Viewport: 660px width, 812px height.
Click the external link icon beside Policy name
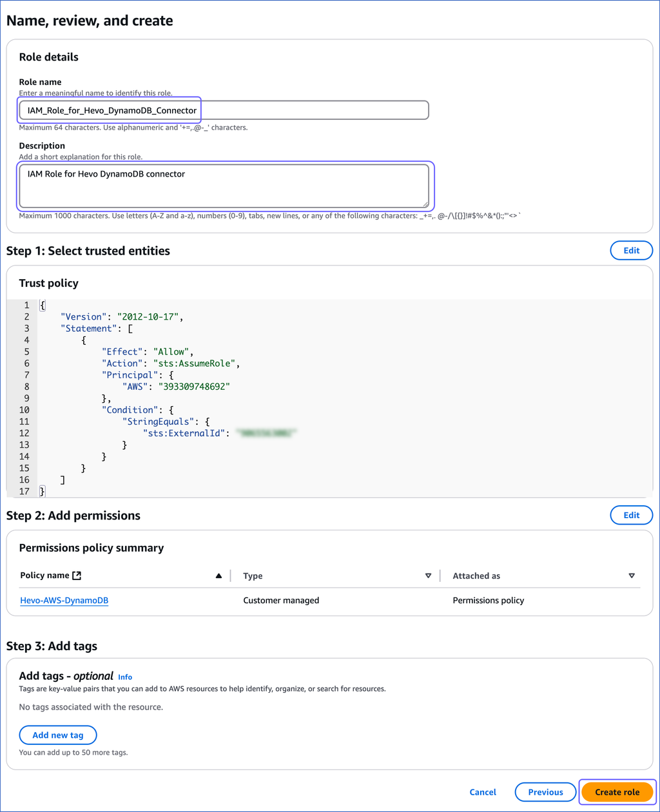coord(77,575)
